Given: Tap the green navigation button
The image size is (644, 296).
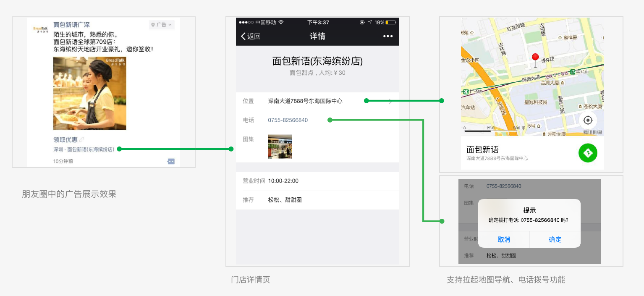Looking at the screenshot, I should 588,153.
